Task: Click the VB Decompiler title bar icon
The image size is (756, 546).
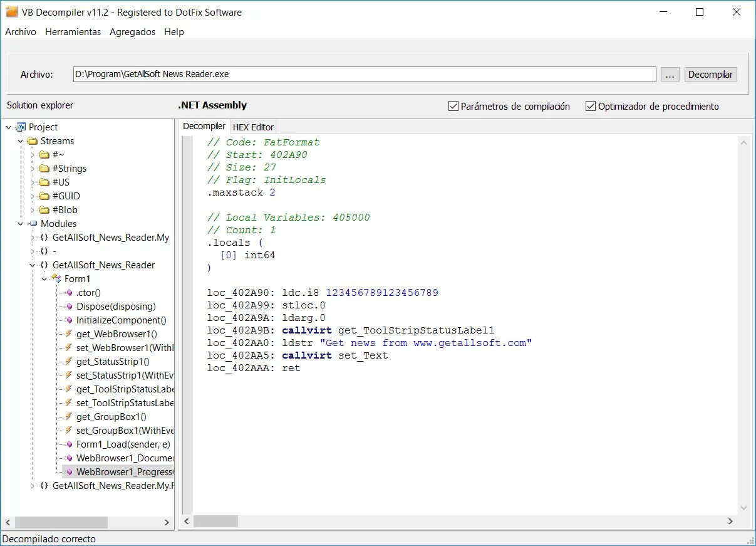Action: pyautogui.click(x=12, y=12)
